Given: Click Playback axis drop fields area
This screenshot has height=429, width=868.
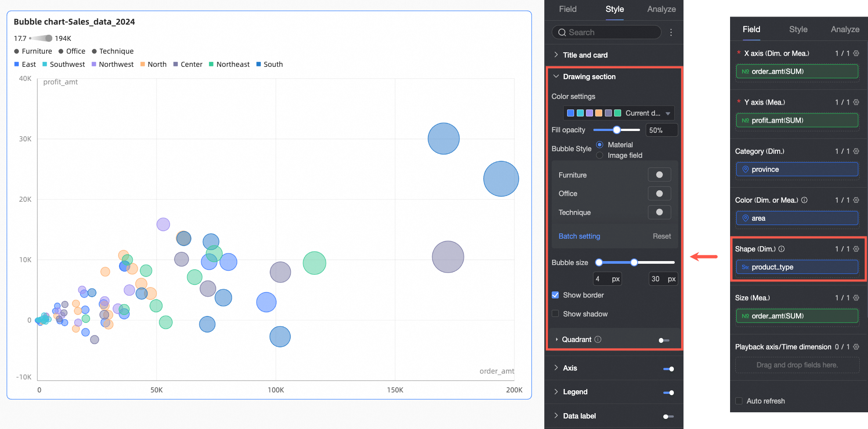Looking at the screenshot, I should pyautogui.click(x=797, y=365).
